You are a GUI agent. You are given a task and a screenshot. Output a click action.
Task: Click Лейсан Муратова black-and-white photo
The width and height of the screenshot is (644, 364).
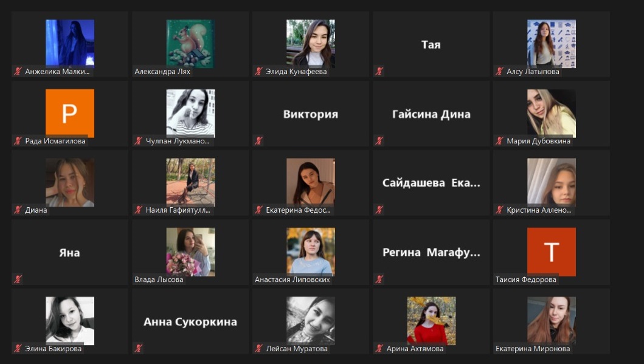pos(311,321)
